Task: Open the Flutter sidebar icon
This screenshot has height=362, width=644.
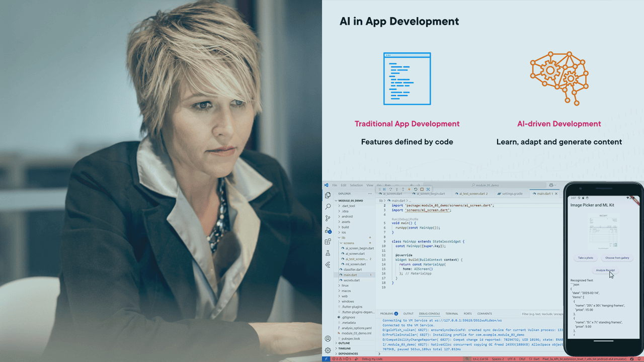Action: point(328,264)
